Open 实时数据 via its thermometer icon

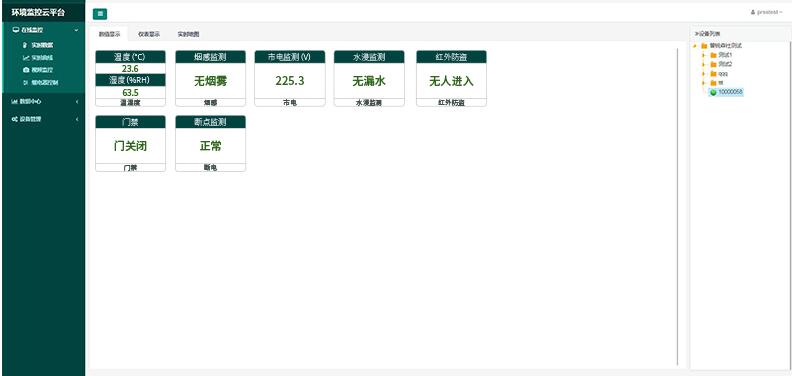[24, 45]
